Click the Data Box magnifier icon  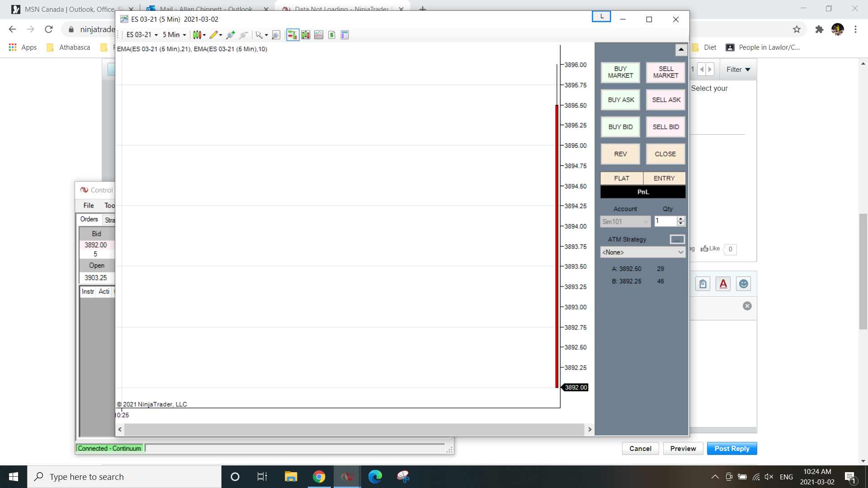276,35
